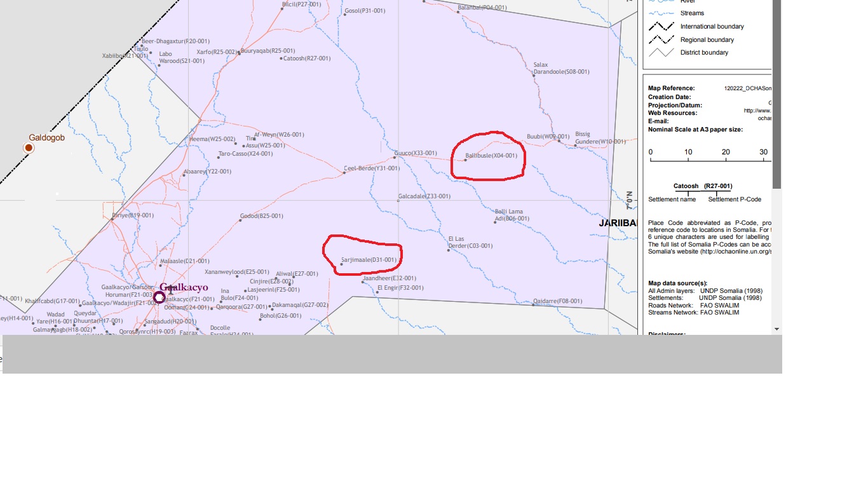Click the Bohol(G26-001) label

280,316
